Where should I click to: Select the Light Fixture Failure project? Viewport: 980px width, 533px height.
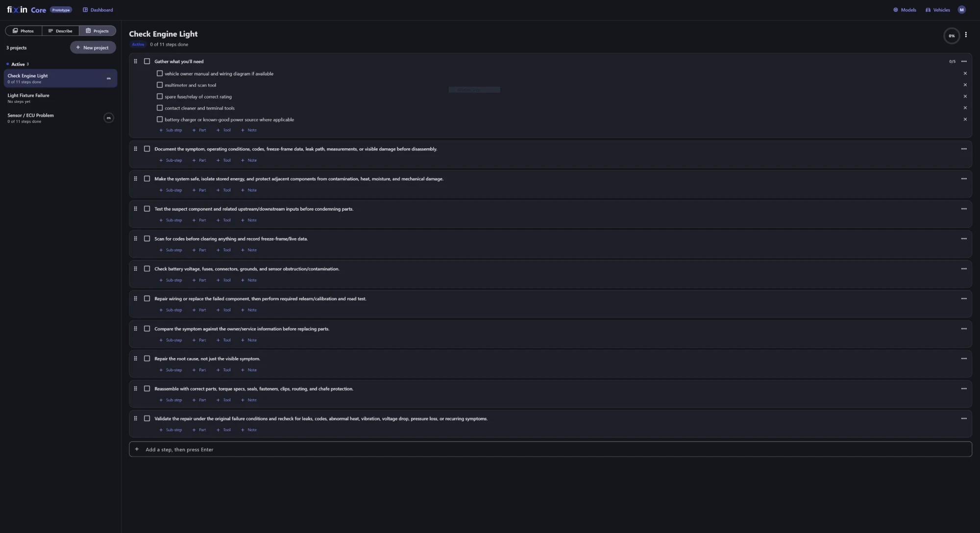60,98
